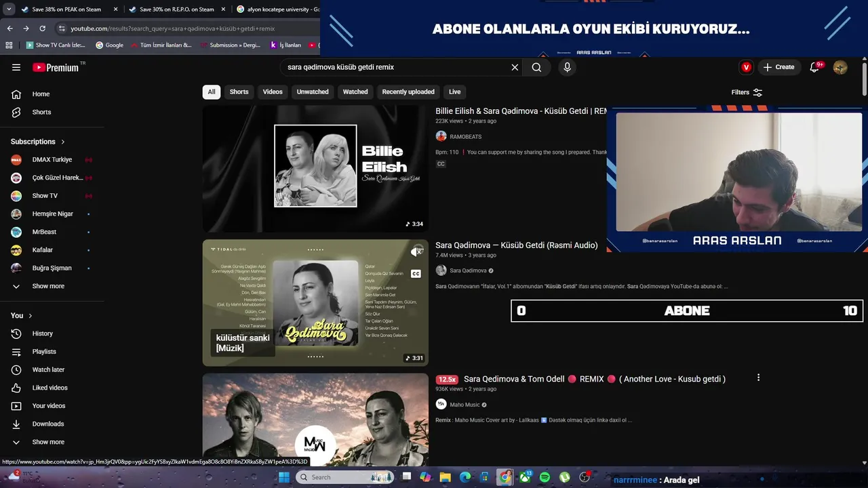Image resolution: width=868 pixels, height=488 pixels.
Task: Toggle captions on the Küsüb Getdi preview
Action: [x=416, y=274]
